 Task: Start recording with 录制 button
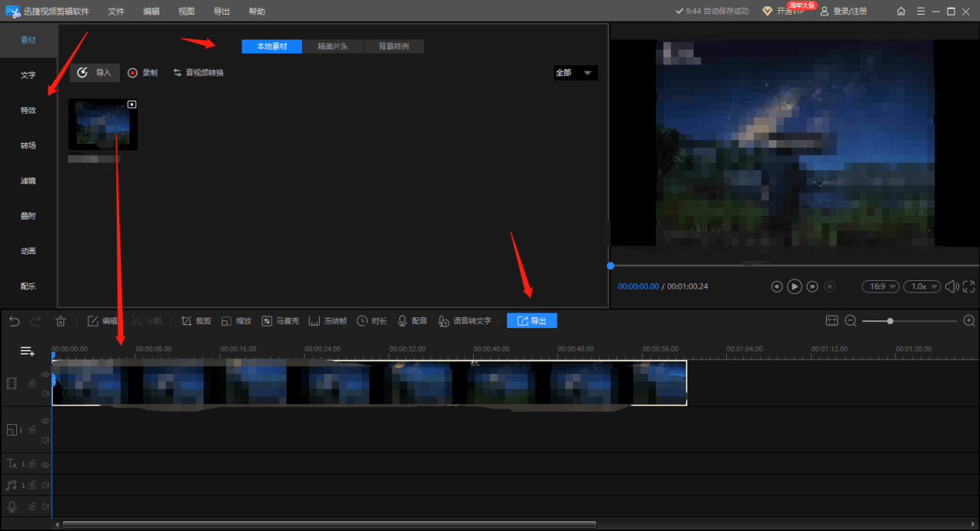(142, 73)
